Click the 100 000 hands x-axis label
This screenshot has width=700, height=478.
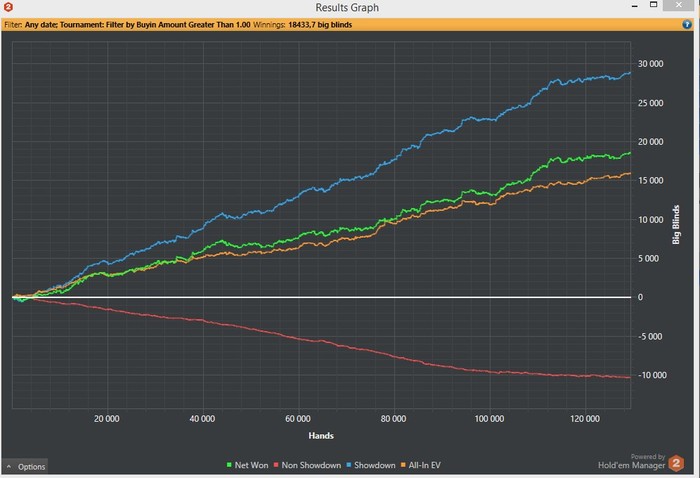[489, 419]
